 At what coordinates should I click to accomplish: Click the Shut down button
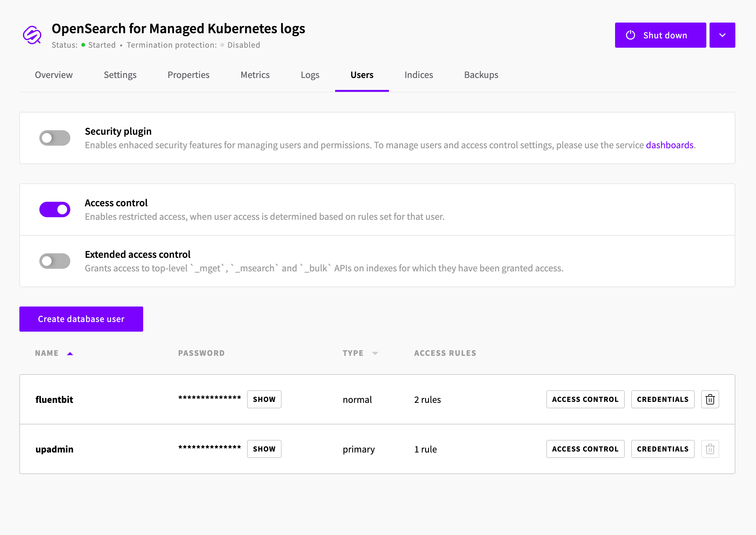coord(661,35)
